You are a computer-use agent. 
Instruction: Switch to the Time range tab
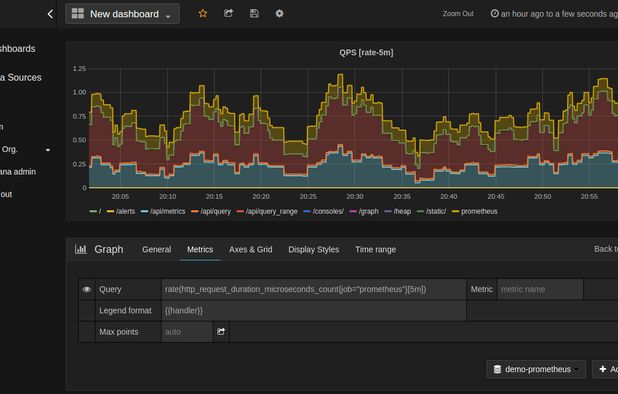pos(375,249)
